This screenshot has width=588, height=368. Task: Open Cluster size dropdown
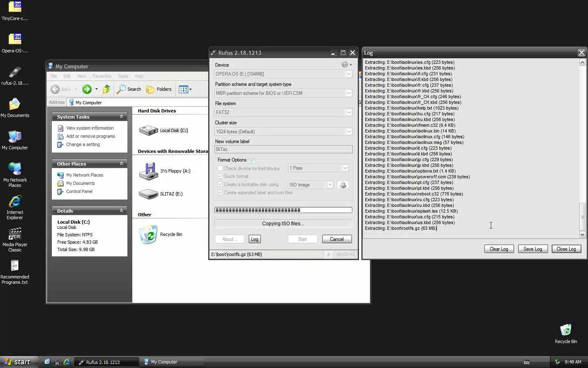[283, 132]
